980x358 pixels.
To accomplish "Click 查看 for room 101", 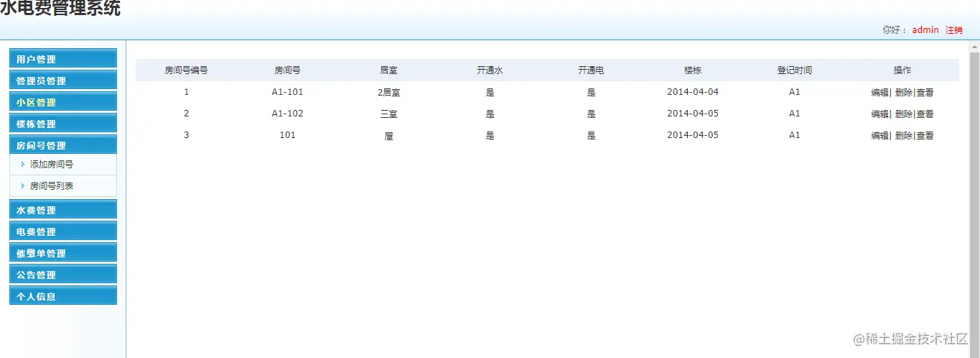I will coord(925,136).
